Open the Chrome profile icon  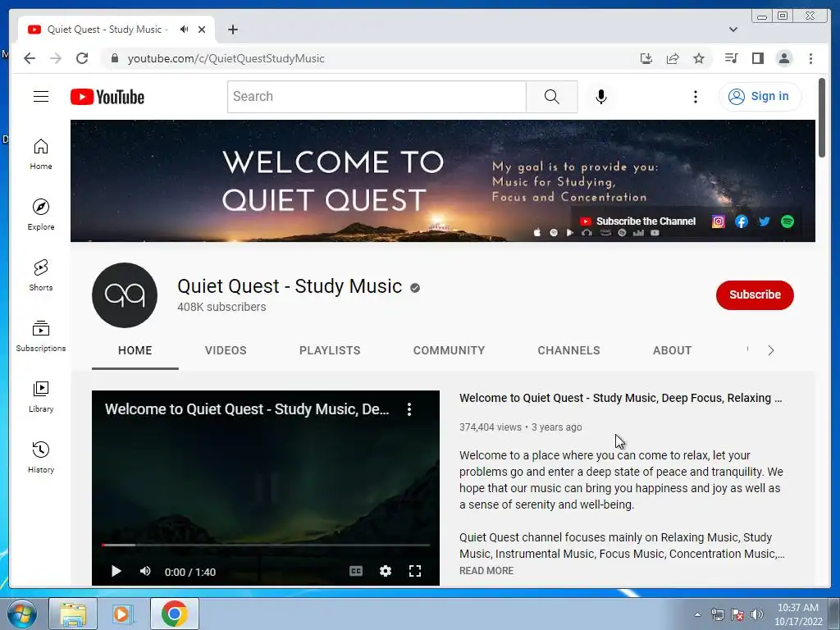coord(784,58)
